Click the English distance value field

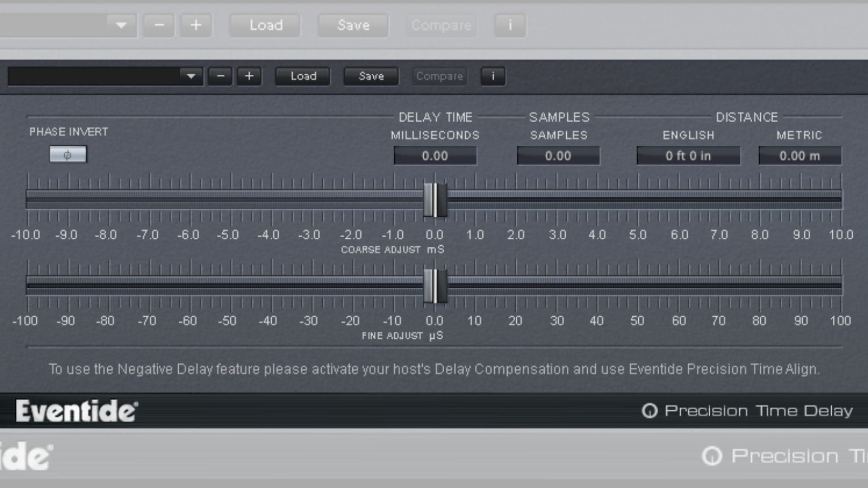[x=688, y=155]
